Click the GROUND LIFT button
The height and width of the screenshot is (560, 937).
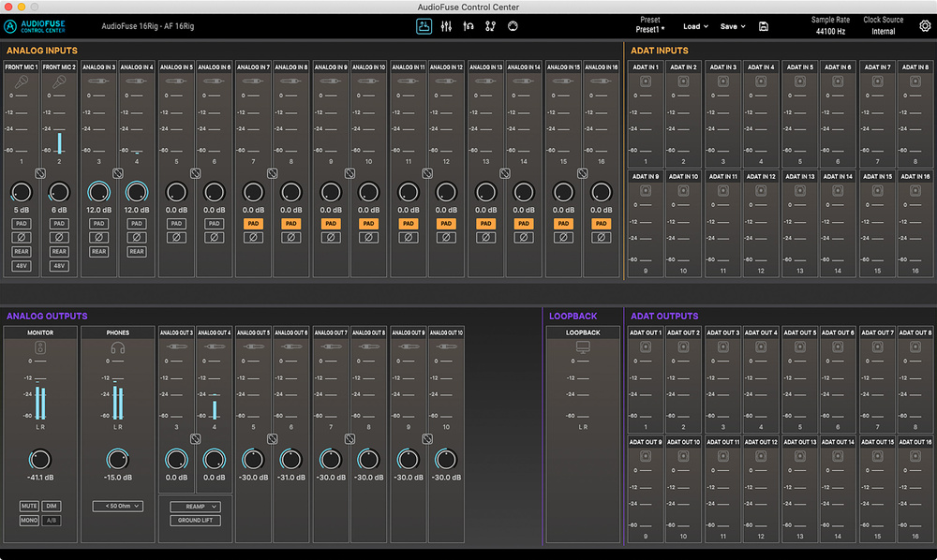pos(195,520)
